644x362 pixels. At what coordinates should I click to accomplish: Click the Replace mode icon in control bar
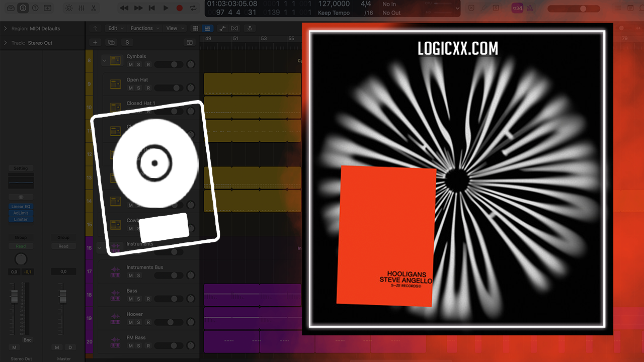pyautogui.click(x=471, y=8)
